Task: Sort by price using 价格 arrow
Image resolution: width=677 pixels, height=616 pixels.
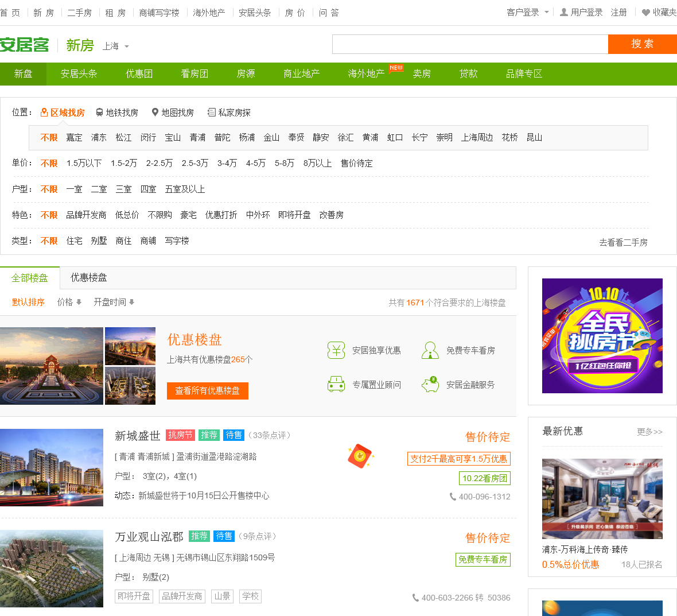Action: 69,302
